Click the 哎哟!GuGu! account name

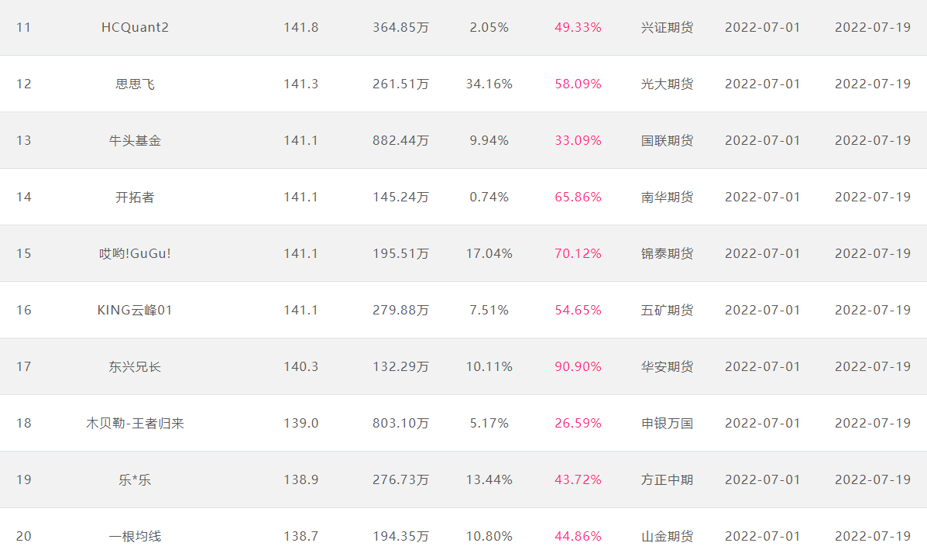[x=135, y=253]
